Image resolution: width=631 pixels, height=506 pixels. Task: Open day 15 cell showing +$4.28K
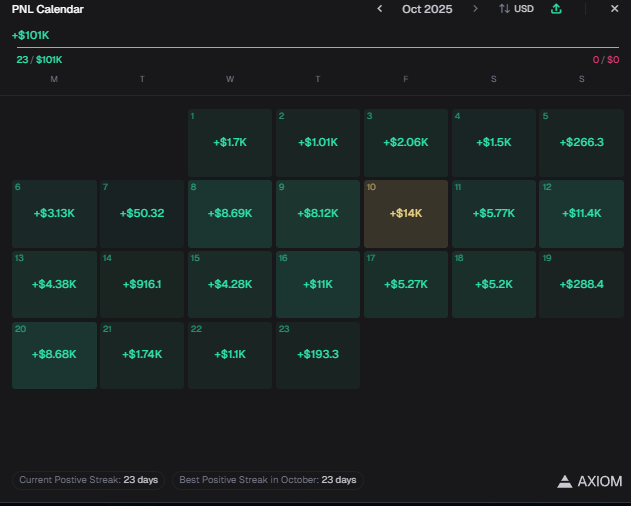tap(230, 285)
